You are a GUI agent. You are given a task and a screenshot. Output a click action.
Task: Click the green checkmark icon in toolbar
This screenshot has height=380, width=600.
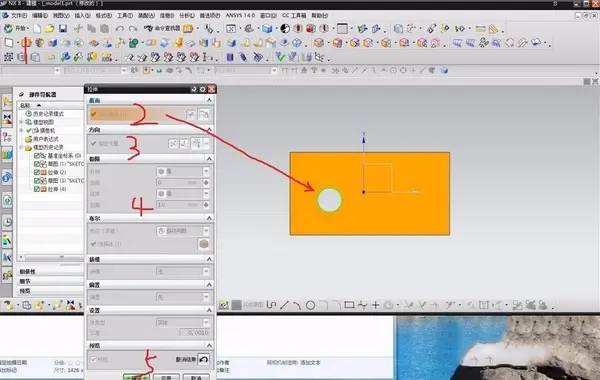280,57
